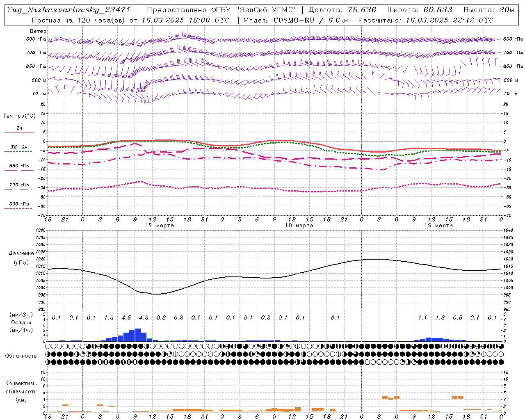The image size is (525, 420).
Task: Click the lowest point of the pressure curve
Action: click(157, 294)
